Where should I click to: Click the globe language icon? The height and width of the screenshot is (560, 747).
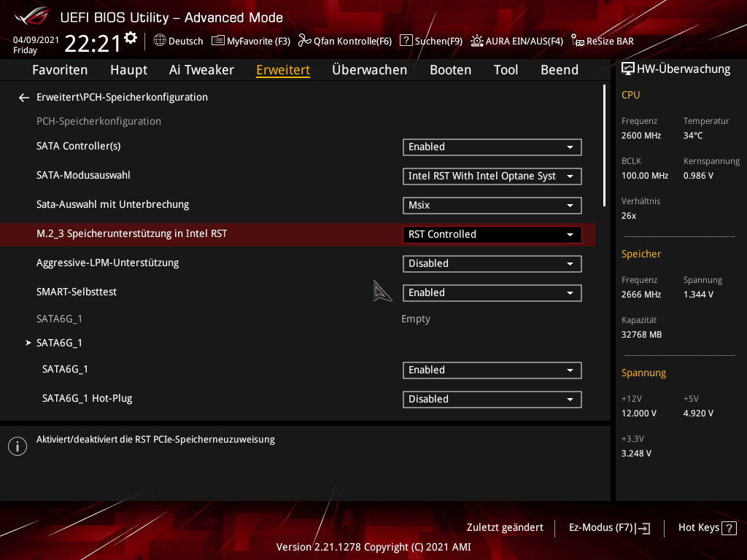(x=160, y=41)
